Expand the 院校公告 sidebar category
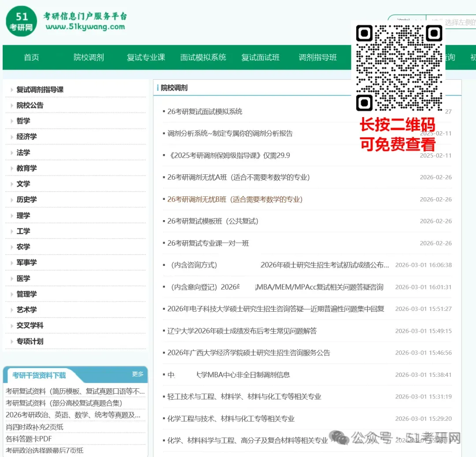476x457 pixels. point(30,105)
